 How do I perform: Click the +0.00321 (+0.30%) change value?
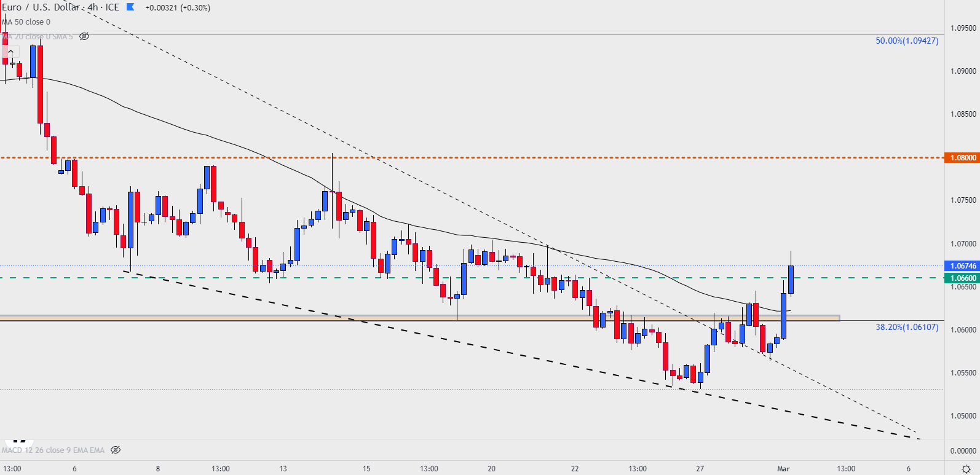click(178, 8)
